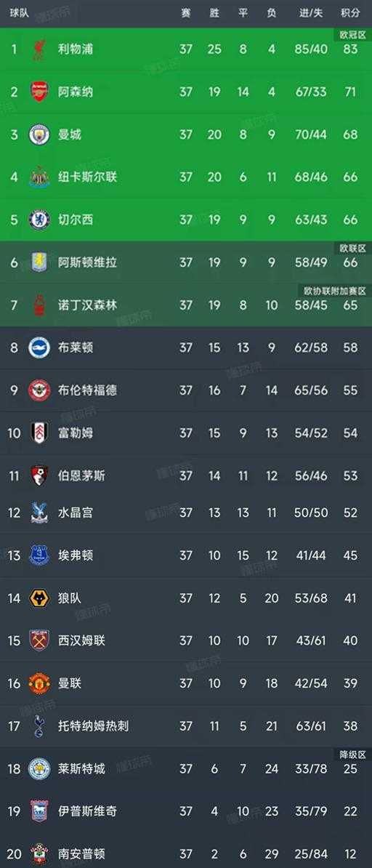This screenshot has width=372, height=868.
Task: Click the Nottingham Forest crest icon
Action: 39,305
